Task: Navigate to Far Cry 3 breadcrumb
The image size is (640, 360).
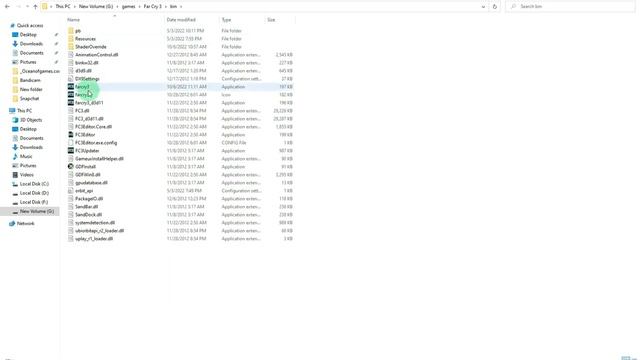Action: click(153, 7)
